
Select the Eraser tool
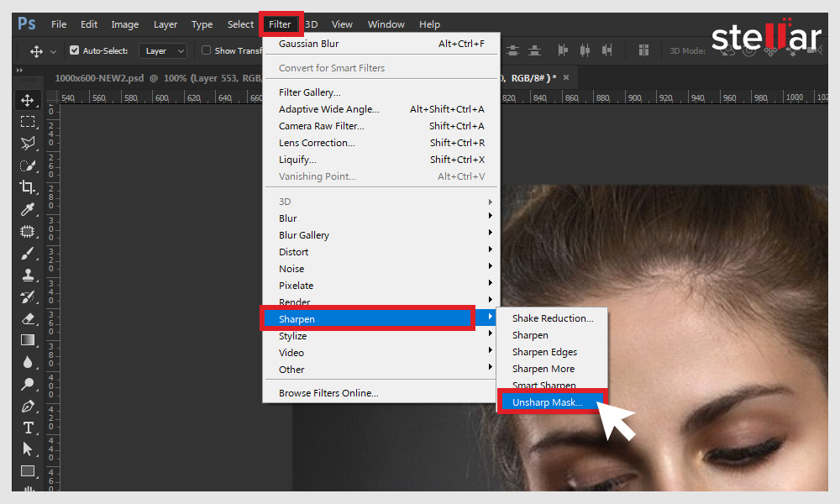[x=28, y=318]
